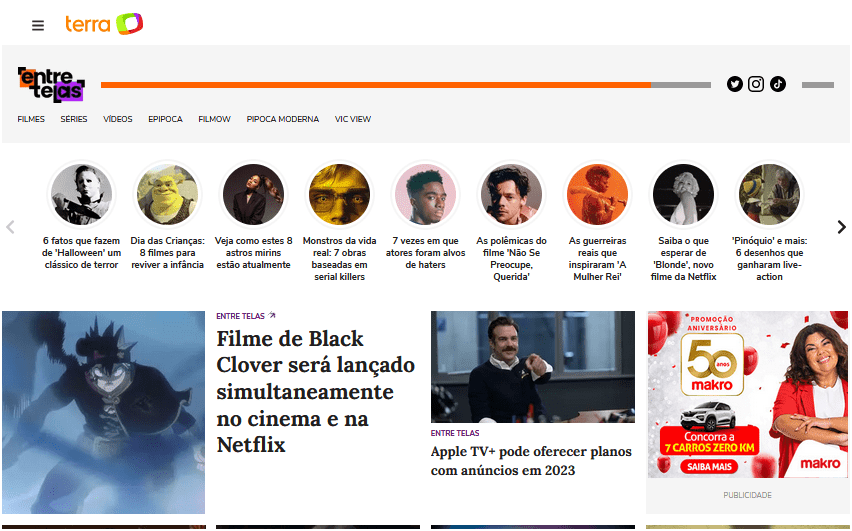Click the Terra logo

pos(104,24)
